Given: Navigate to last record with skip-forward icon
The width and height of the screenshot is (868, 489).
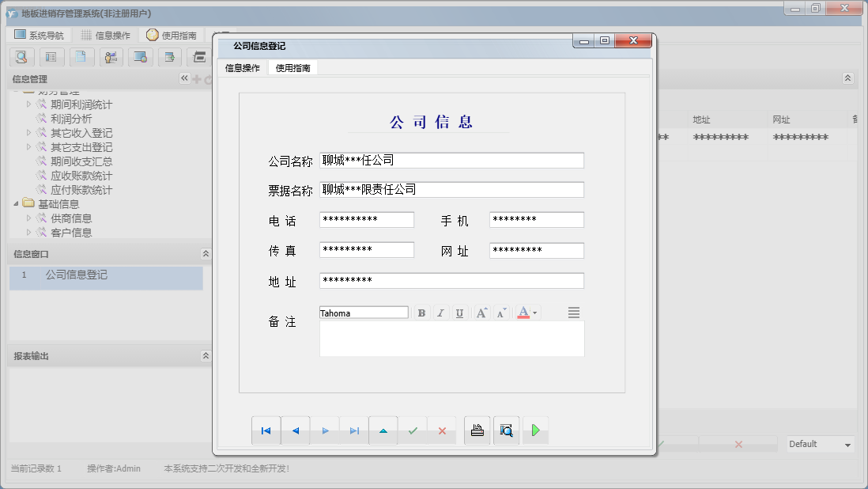Looking at the screenshot, I should point(354,430).
